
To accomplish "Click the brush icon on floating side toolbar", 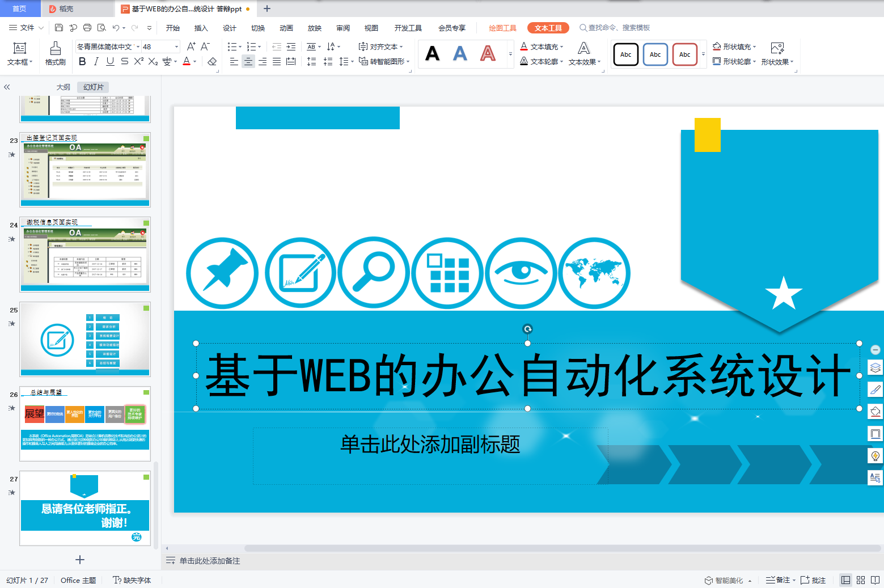I will point(875,390).
